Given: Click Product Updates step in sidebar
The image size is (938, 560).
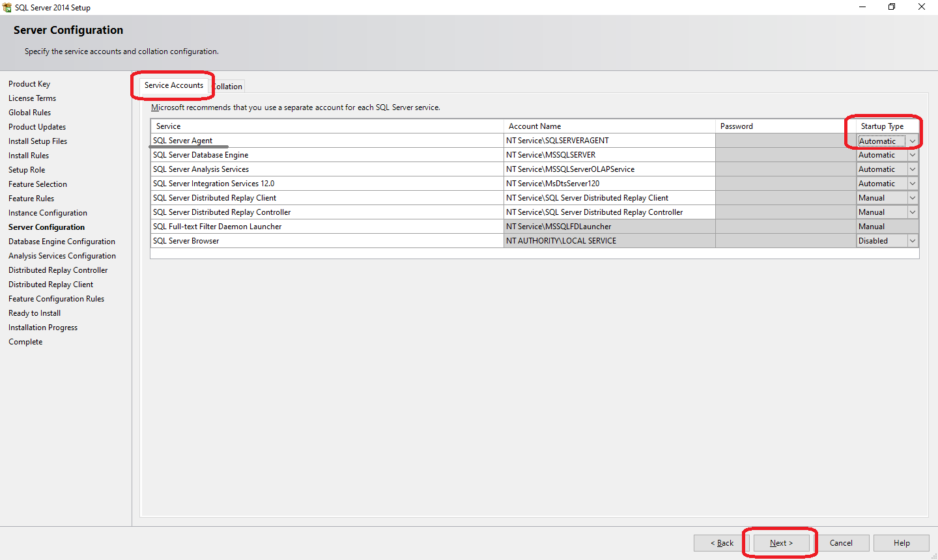Looking at the screenshot, I should coord(37,127).
